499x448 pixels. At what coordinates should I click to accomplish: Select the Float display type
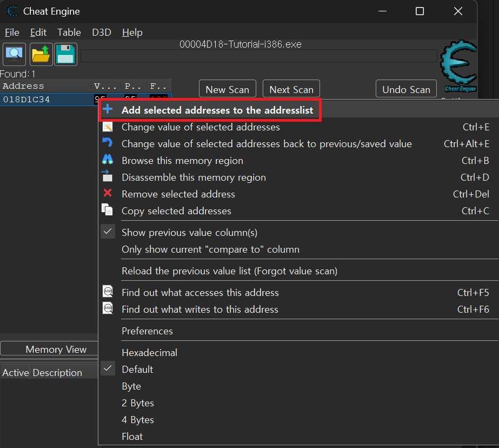tap(132, 437)
